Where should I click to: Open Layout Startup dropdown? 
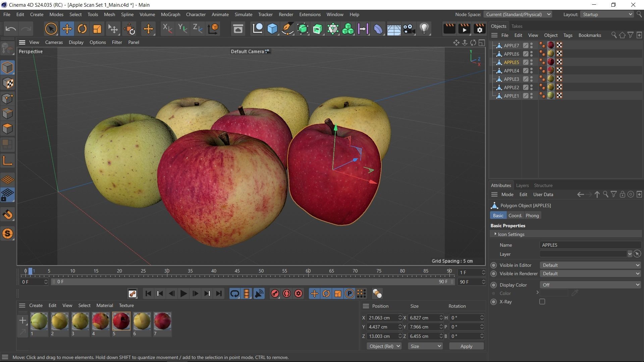(607, 14)
